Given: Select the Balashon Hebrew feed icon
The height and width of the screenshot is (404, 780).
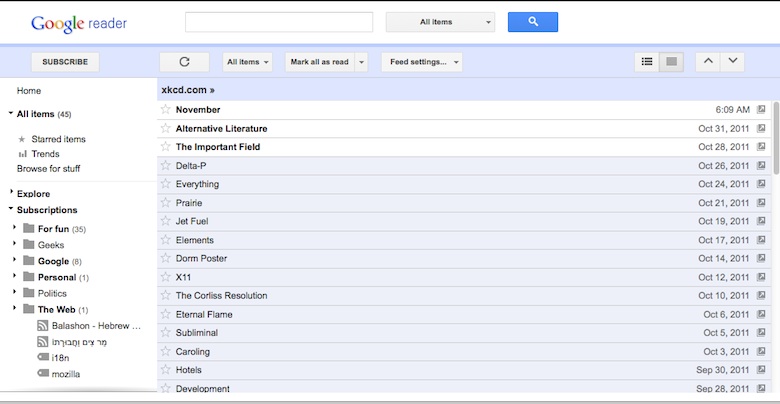Looking at the screenshot, I should tap(43, 326).
